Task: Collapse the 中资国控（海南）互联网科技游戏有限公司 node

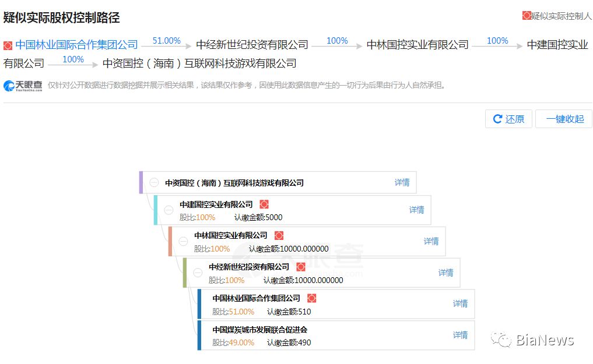Action: (154, 183)
